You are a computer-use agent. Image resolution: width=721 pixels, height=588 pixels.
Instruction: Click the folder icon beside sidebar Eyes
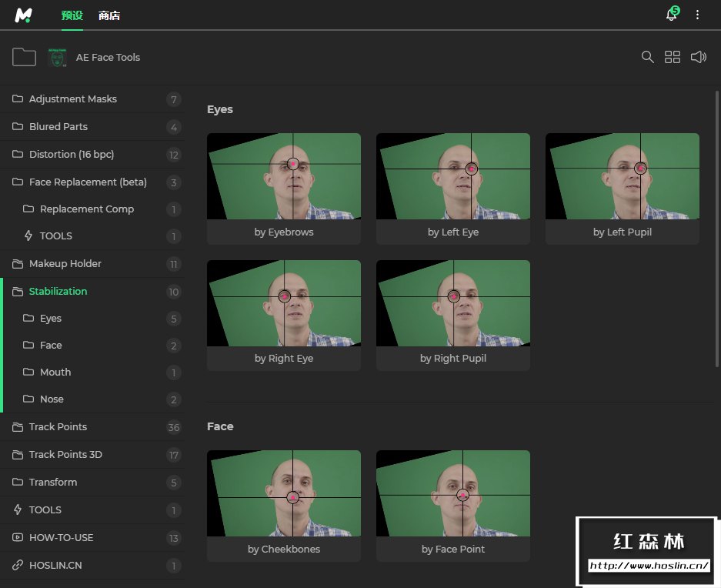coord(28,318)
